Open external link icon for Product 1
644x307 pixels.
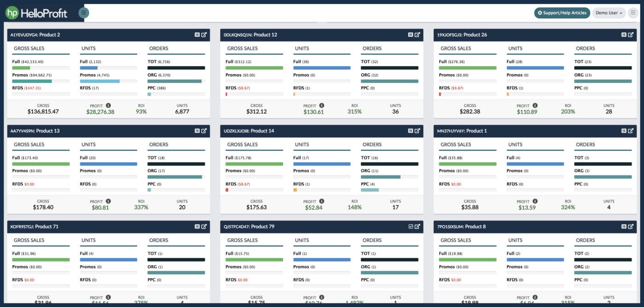pos(631,131)
